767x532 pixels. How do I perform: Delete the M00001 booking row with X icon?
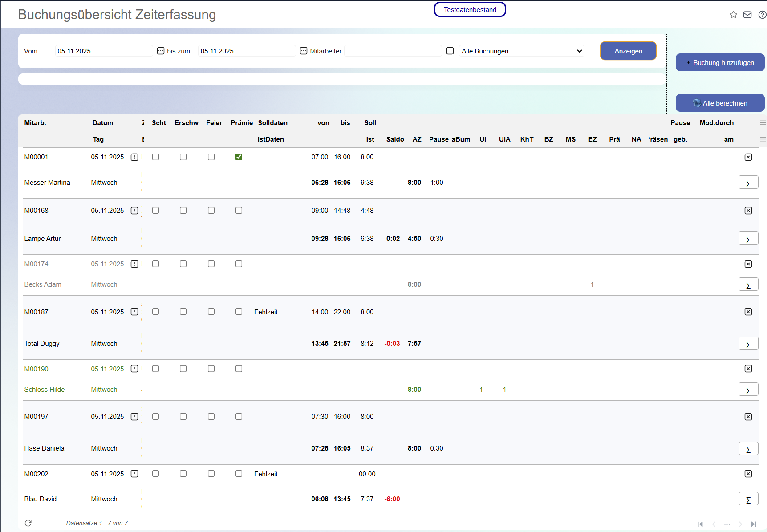[x=748, y=157]
